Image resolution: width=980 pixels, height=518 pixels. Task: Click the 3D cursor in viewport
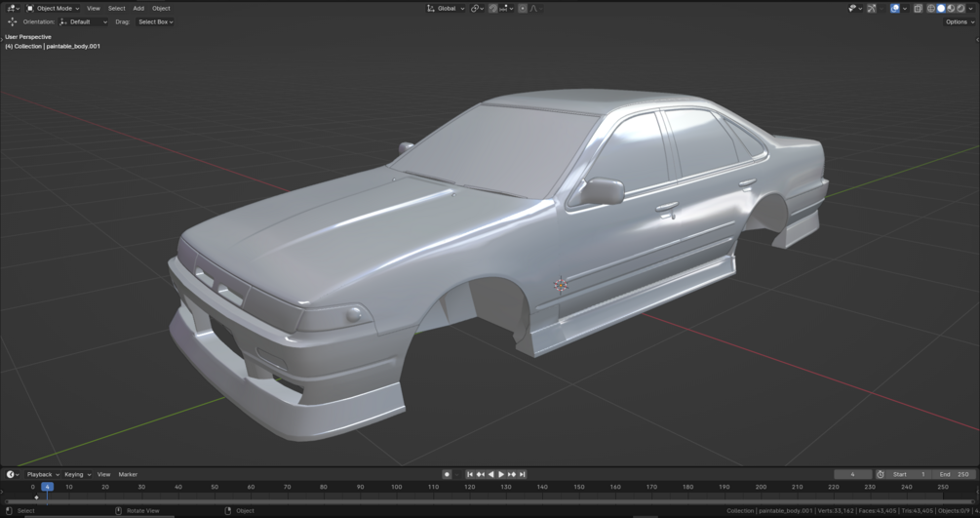point(561,285)
